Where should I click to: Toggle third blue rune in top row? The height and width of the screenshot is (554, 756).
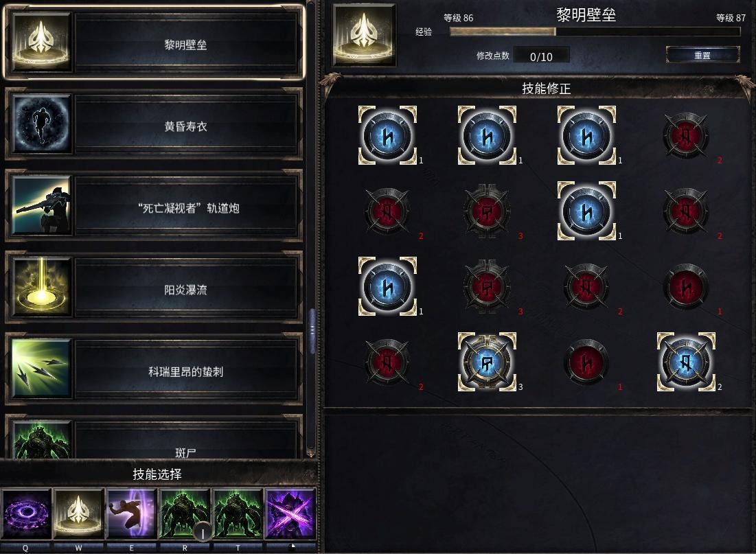pyautogui.click(x=586, y=135)
